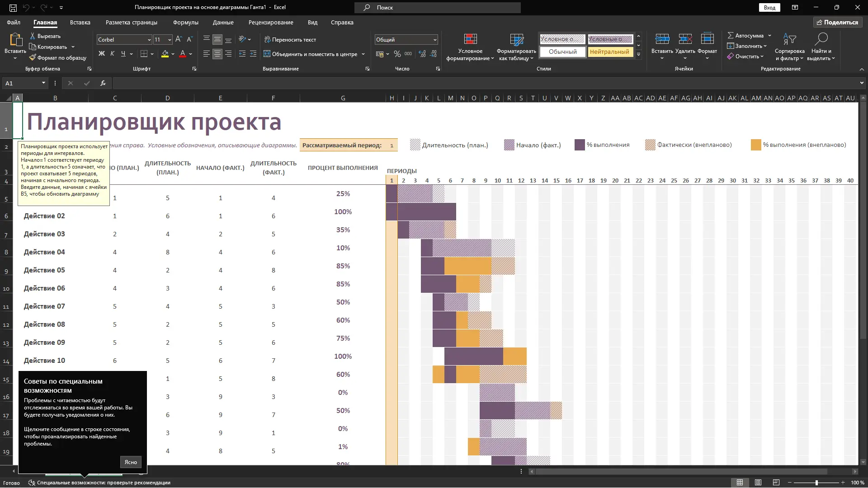
Task: Open the Name Box dropdown arrow
Action: point(43,83)
